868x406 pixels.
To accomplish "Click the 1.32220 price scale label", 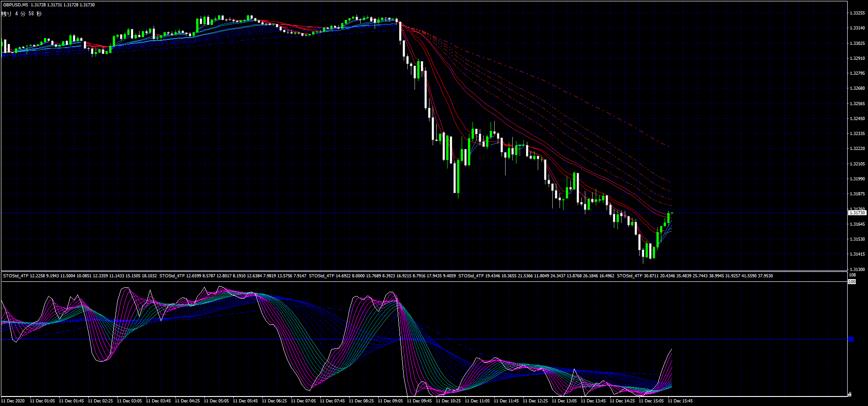I will [x=857, y=149].
